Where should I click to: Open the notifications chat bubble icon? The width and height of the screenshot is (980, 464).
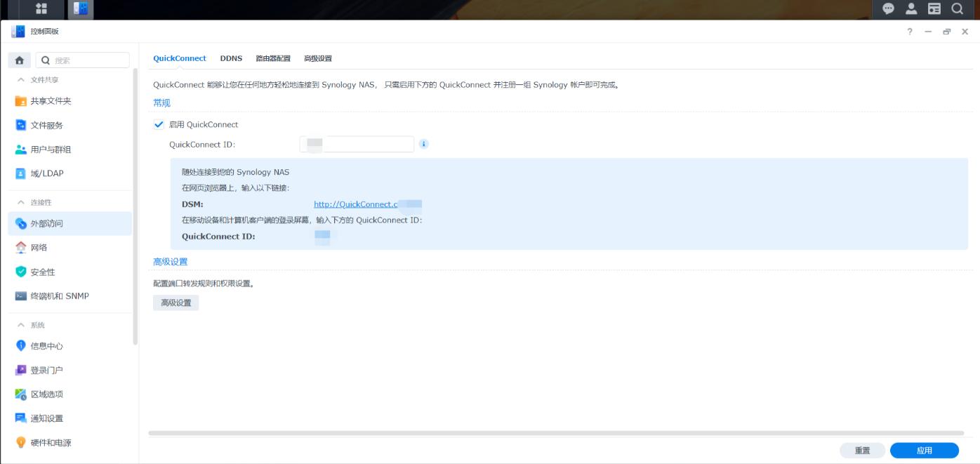pos(889,8)
